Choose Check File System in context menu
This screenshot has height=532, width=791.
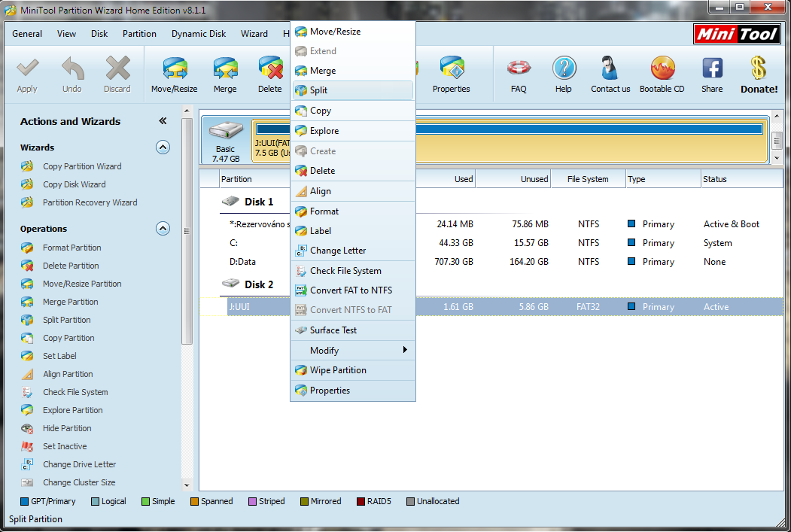353,271
